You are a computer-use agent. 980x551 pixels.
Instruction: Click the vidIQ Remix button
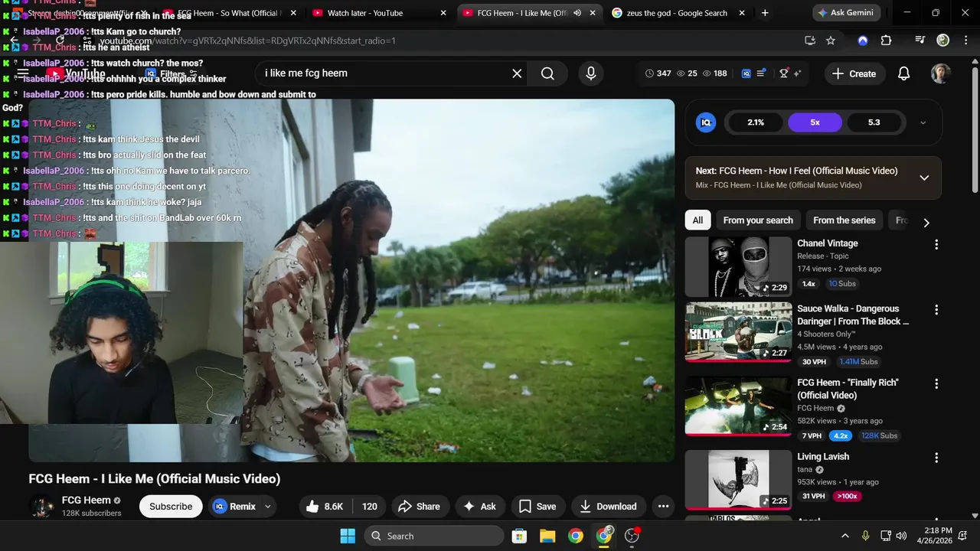coord(234,507)
